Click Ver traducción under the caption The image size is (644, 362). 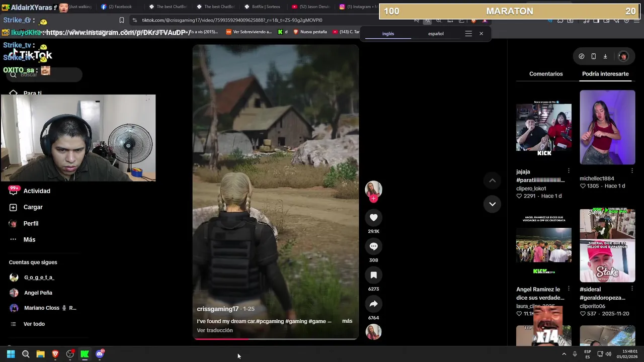(x=215, y=330)
